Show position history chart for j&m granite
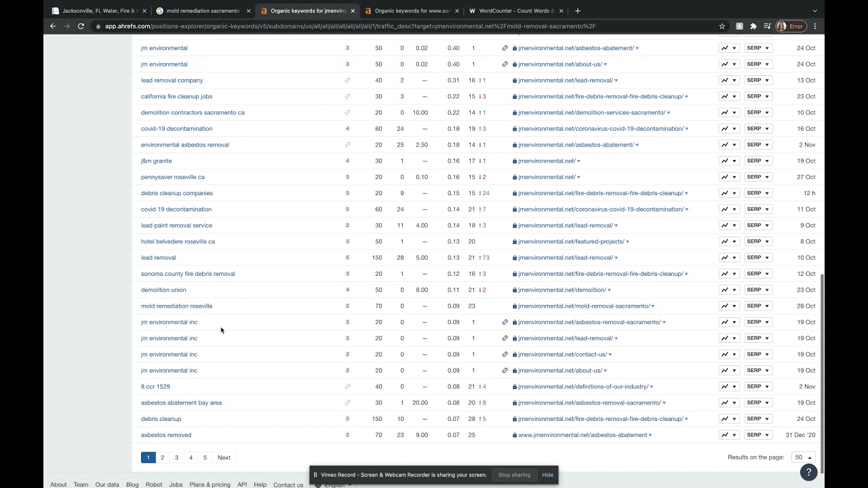This screenshot has width=868, height=488. tap(729, 161)
